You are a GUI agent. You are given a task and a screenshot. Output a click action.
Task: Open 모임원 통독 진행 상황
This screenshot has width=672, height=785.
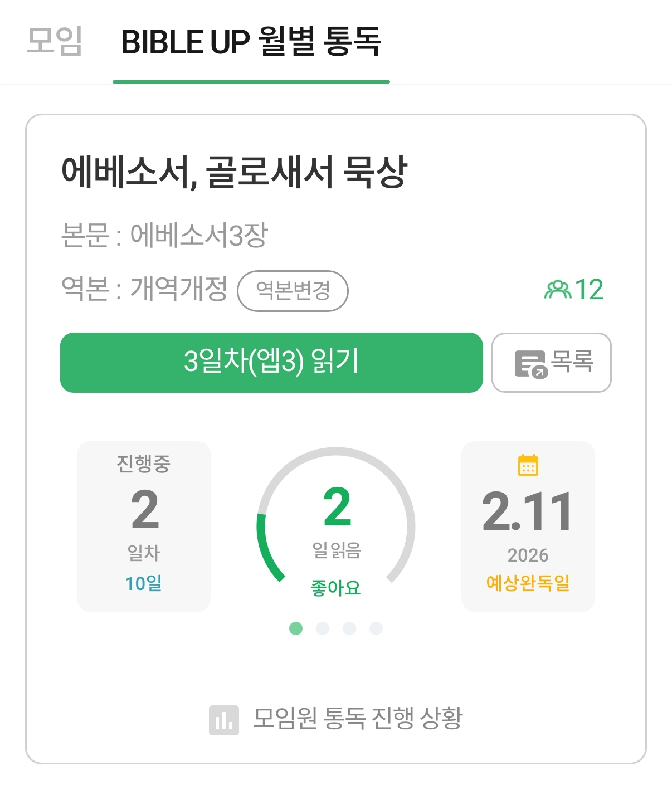tap(357, 718)
